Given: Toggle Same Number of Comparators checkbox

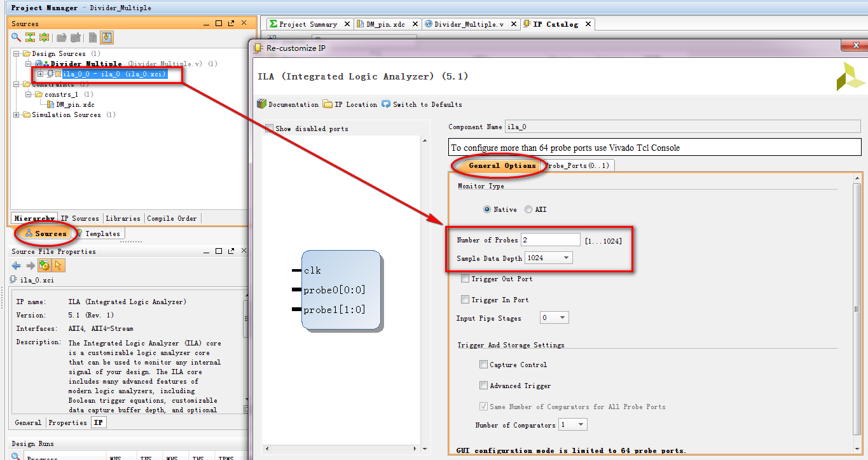Looking at the screenshot, I should click(x=484, y=407).
